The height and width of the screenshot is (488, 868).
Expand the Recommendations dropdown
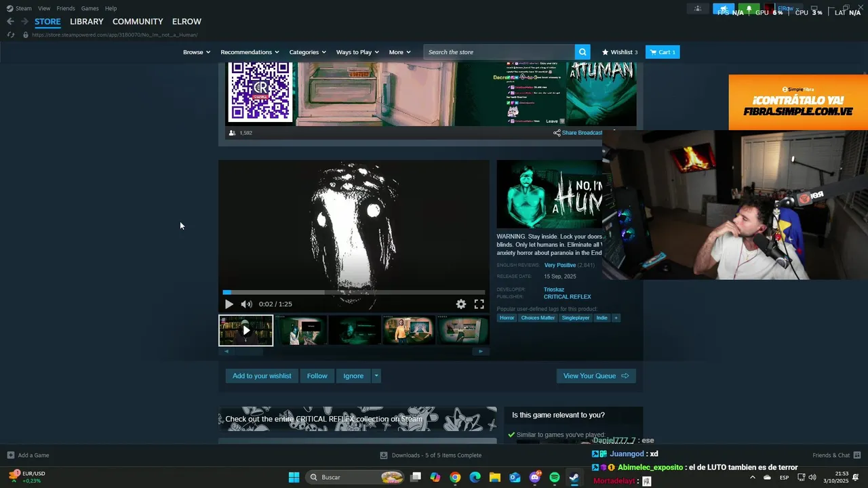250,52
